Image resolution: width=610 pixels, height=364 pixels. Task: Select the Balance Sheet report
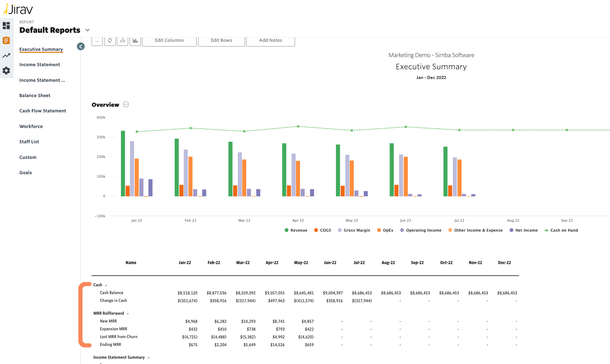pos(35,95)
